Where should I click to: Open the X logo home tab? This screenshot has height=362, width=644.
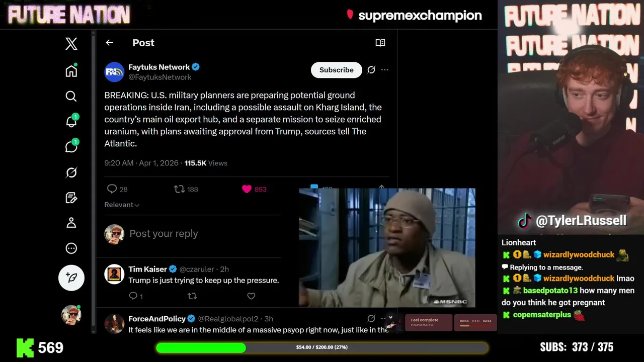71,44
